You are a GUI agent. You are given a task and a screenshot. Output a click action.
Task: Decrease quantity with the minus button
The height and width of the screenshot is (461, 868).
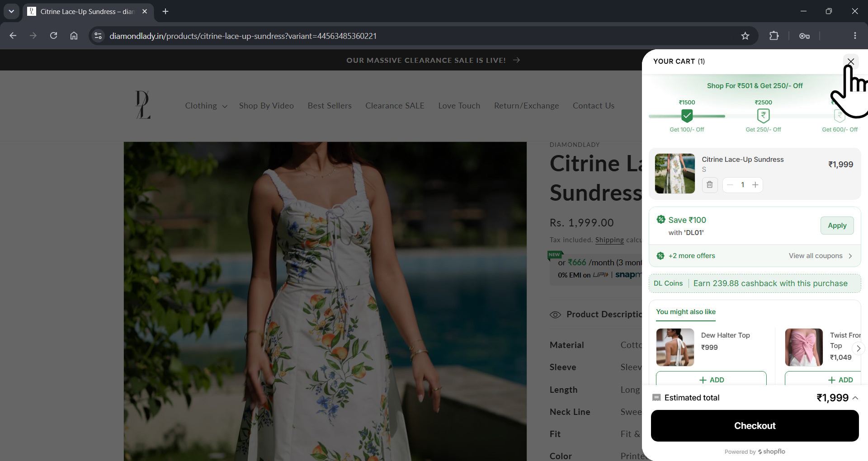pos(730,185)
